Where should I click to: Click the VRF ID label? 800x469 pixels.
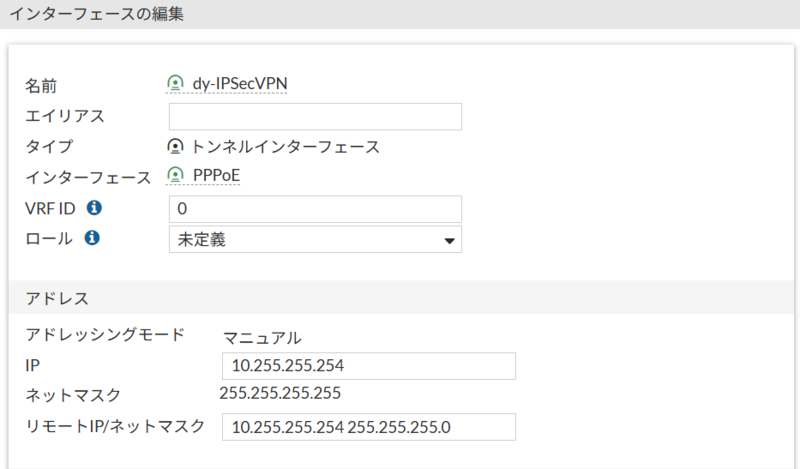click(x=50, y=208)
